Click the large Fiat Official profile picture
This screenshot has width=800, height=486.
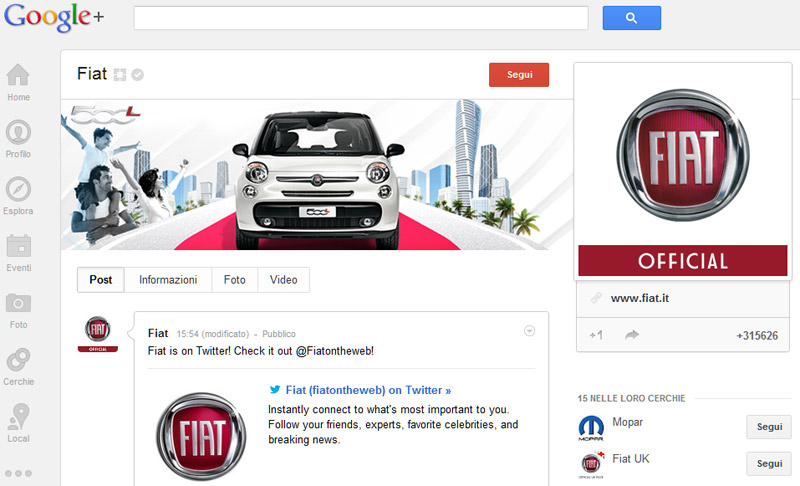[683, 171]
